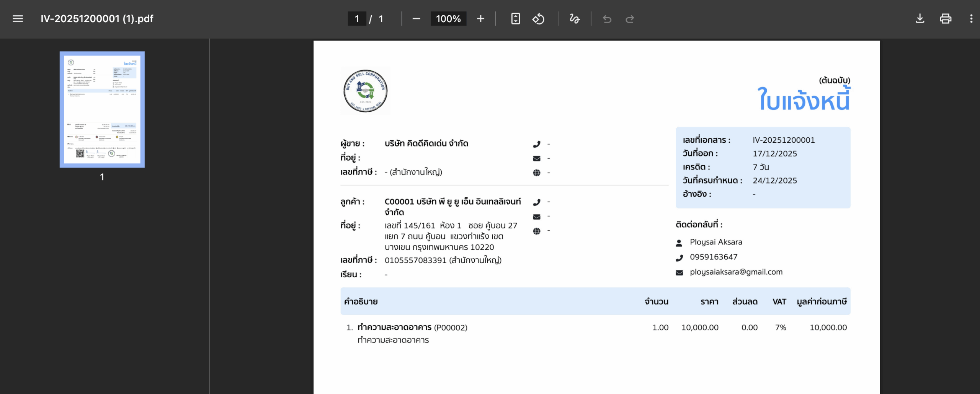980x394 pixels.
Task: Click the page number input box
Action: (x=356, y=18)
